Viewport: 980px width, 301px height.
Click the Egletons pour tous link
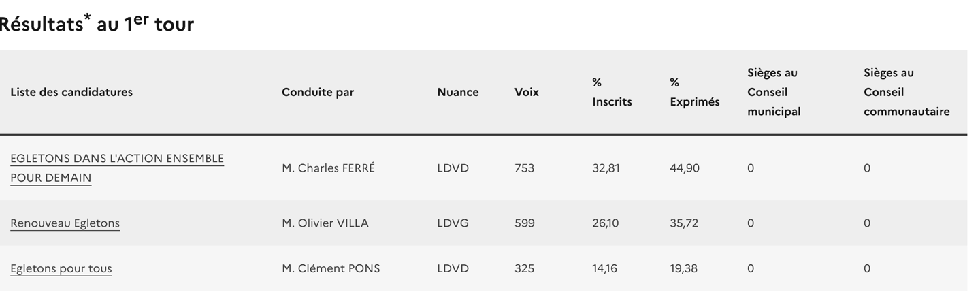click(x=61, y=268)
